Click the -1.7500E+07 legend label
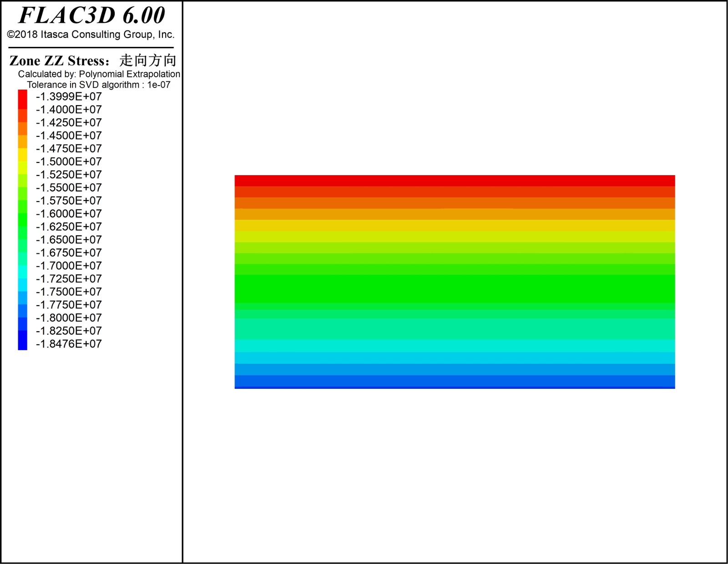 [x=69, y=292]
